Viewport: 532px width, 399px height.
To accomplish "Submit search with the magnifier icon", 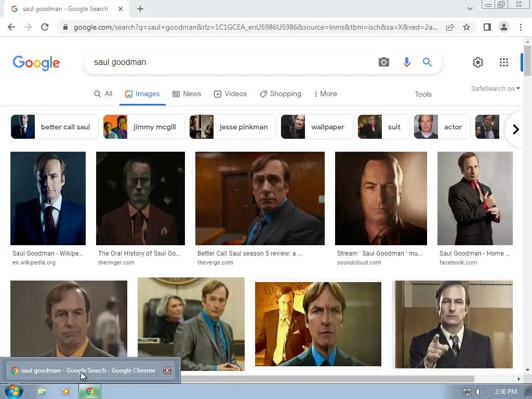I will (427, 62).
